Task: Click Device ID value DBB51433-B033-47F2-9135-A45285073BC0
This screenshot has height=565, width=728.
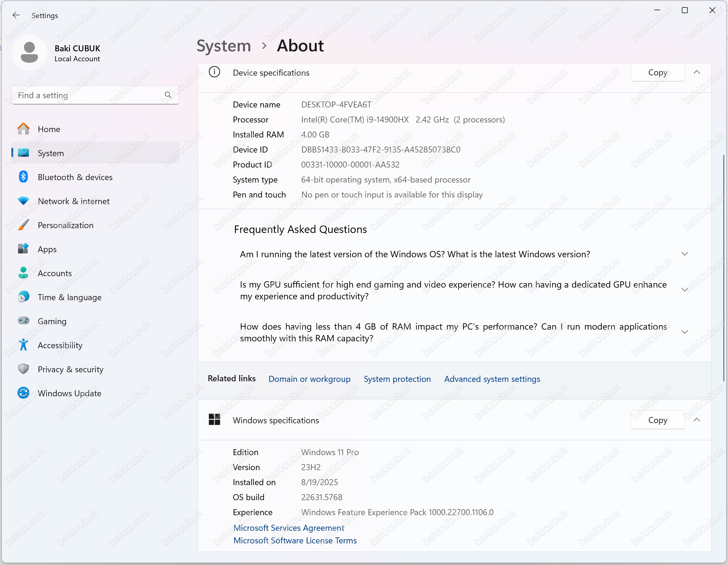Action: tap(381, 150)
